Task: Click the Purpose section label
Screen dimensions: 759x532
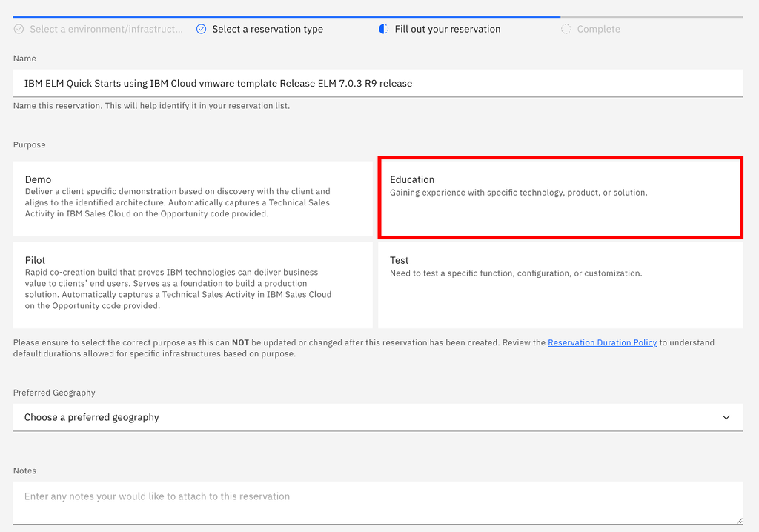Action: (29, 144)
